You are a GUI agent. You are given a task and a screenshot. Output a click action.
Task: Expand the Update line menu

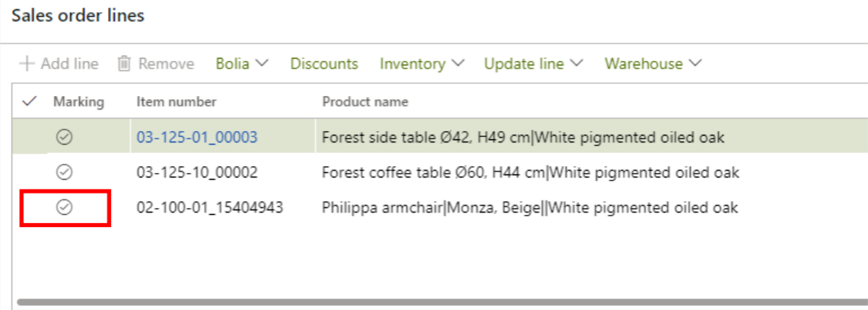(533, 64)
